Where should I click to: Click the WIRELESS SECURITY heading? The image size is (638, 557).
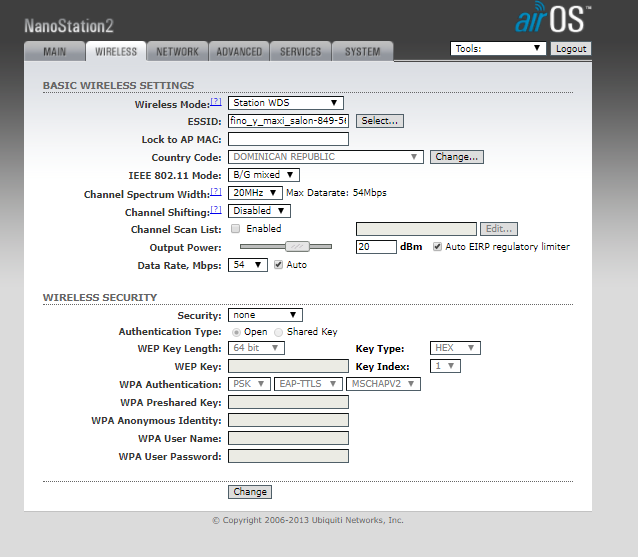click(100, 297)
